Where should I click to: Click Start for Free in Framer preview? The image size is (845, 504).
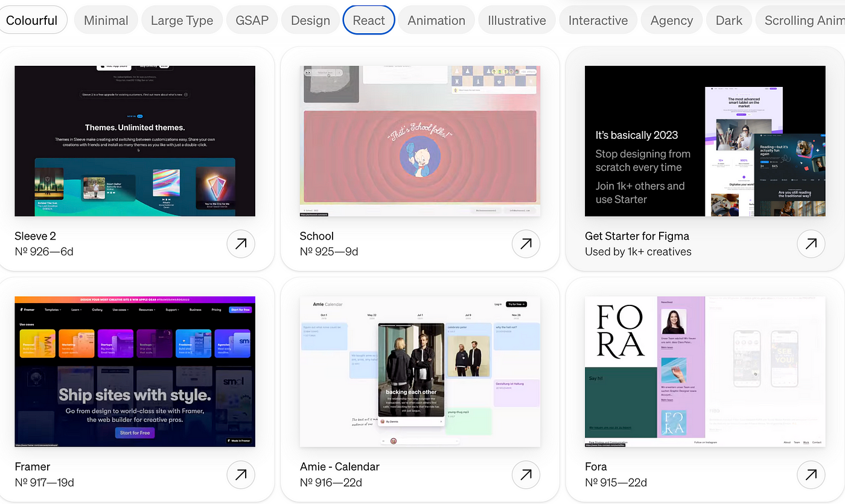tap(135, 433)
